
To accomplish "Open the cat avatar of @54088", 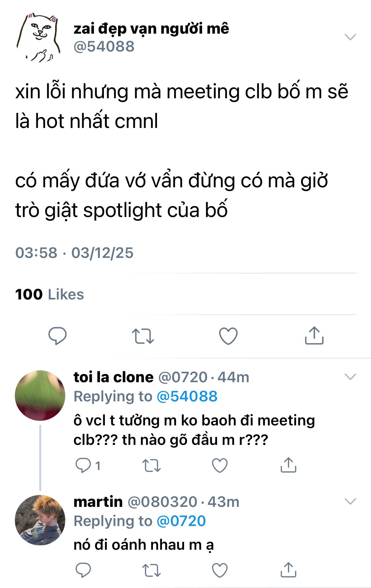I will click(x=39, y=37).
